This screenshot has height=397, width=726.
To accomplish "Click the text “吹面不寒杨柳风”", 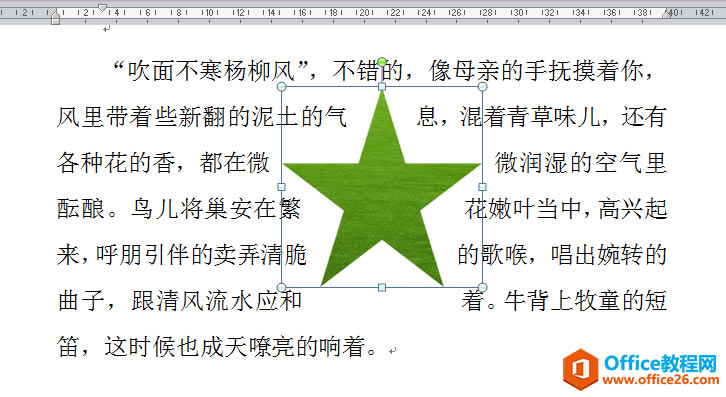I will click(x=212, y=70).
